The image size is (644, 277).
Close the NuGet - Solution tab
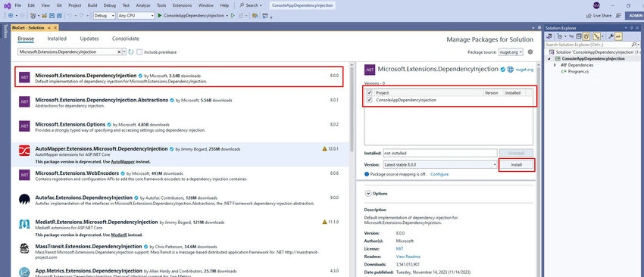pyautogui.click(x=55, y=27)
